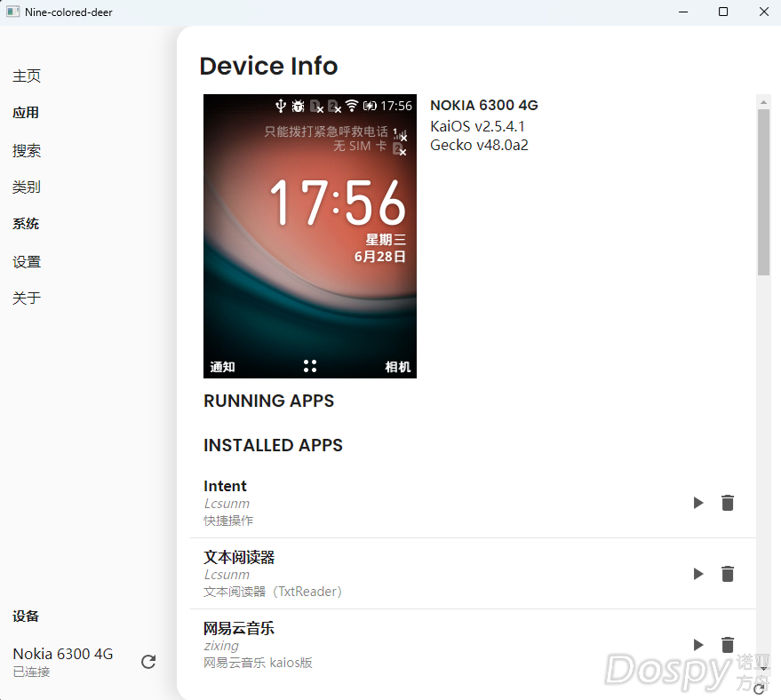Select the 文本阅读器 app title
781x700 pixels.
click(239, 557)
